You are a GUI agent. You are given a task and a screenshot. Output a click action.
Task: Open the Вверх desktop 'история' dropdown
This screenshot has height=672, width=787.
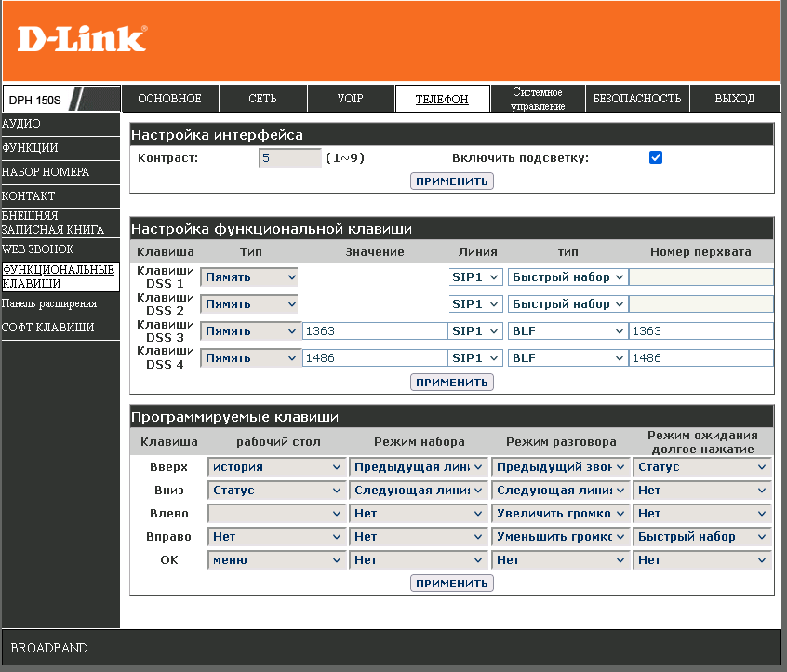coord(276,467)
